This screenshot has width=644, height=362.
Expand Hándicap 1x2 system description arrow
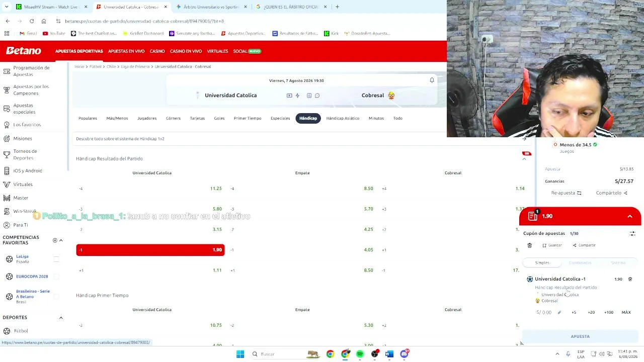(x=524, y=139)
